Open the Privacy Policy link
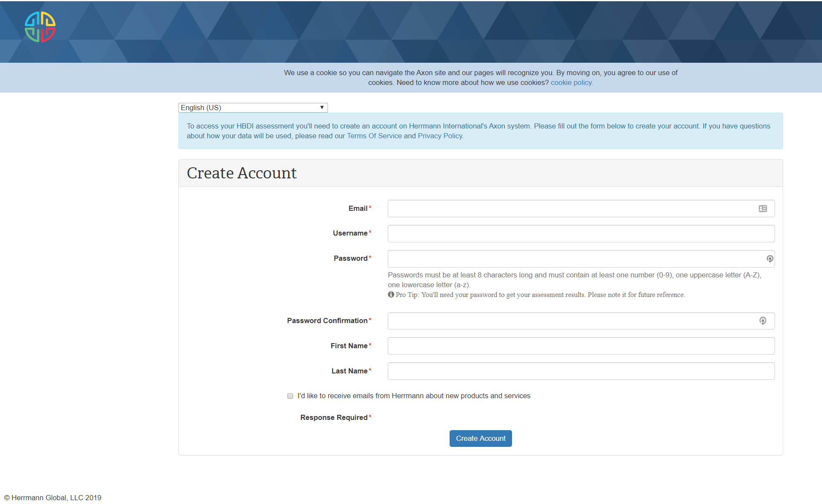Screen dimensions: 822x504 tap(440, 136)
